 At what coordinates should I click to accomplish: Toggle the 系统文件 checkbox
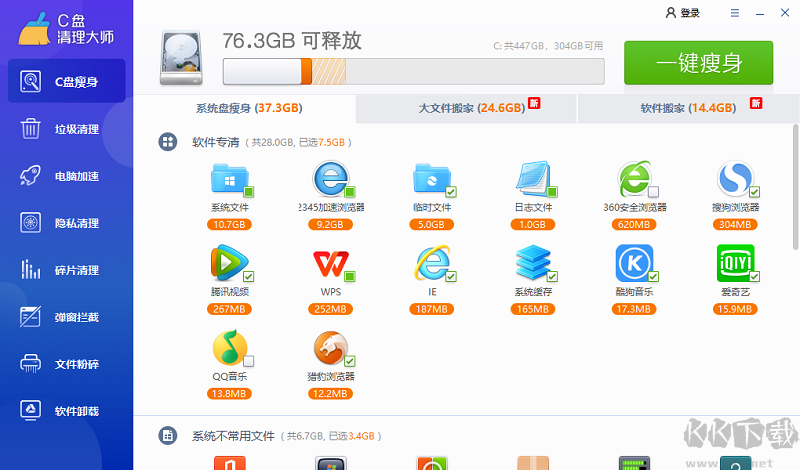(248, 192)
